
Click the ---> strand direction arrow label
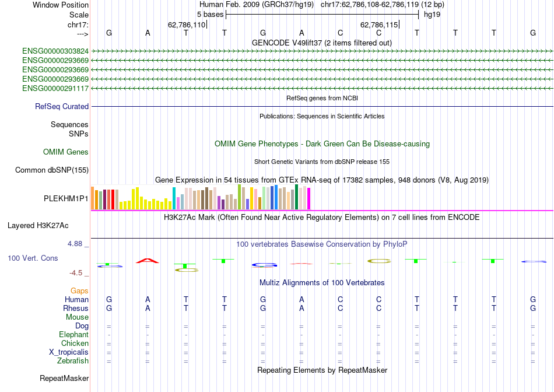83,34
